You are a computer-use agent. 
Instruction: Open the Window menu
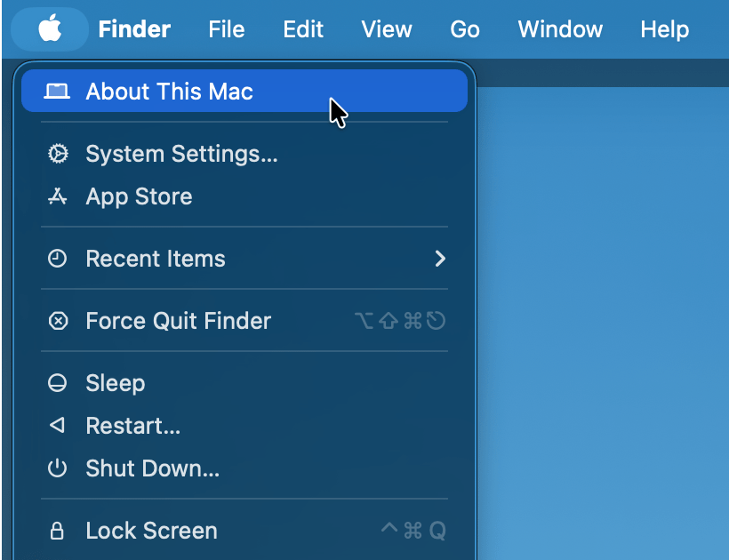coord(560,29)
